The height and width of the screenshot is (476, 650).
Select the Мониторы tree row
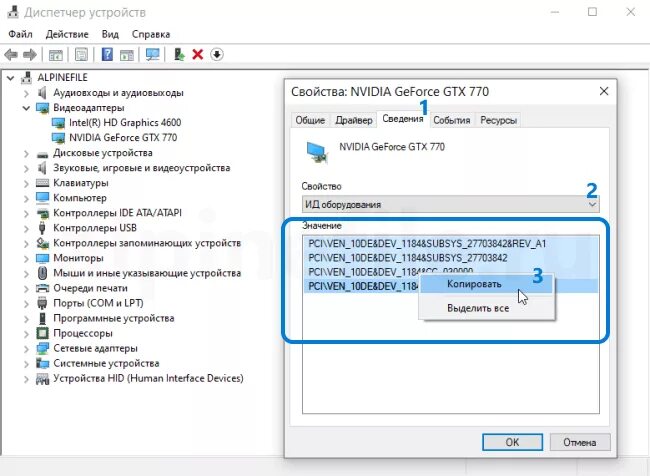click(78, 258)
